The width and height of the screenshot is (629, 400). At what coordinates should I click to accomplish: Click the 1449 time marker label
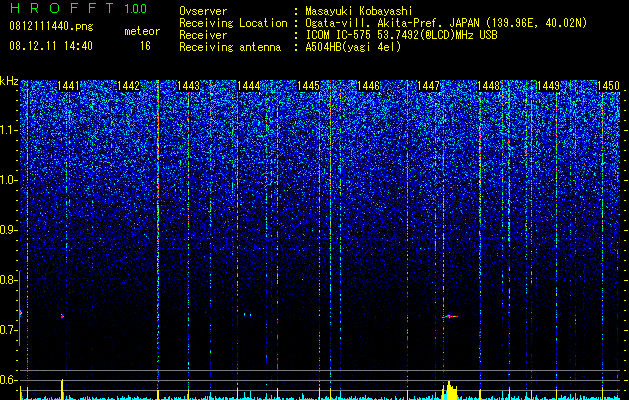tap(548, 86)
